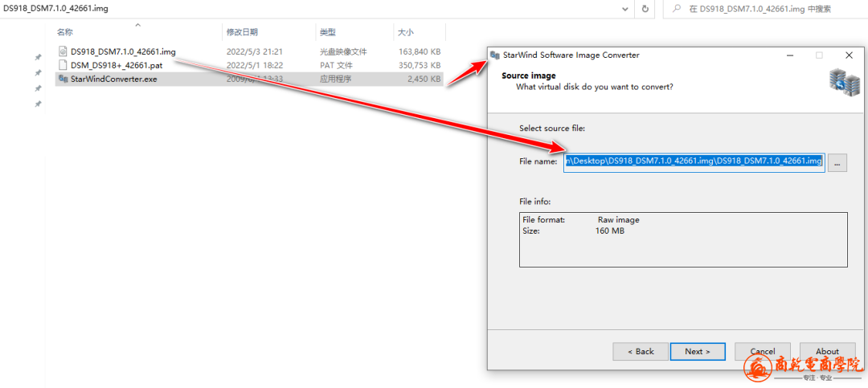Select the DSM_DS918+_42661.pat file
Viewport: 868px width, 388px height.
[x=117, y=65]
